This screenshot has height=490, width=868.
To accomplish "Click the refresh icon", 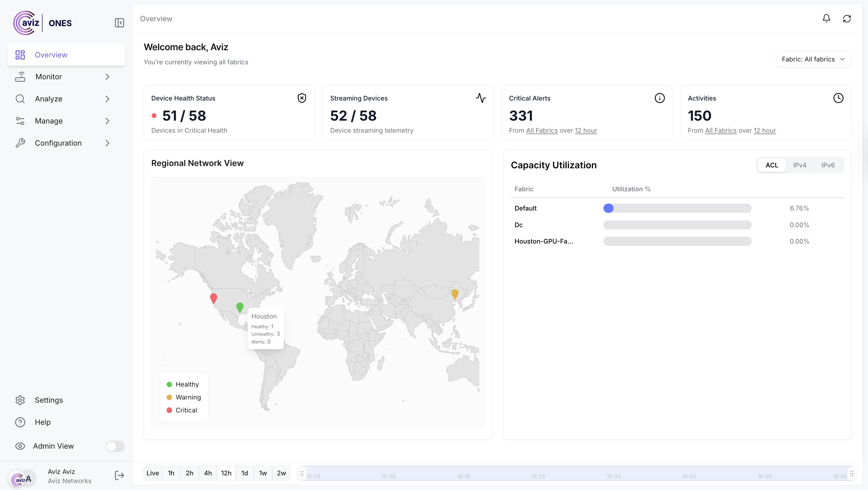I will [847, 19].
